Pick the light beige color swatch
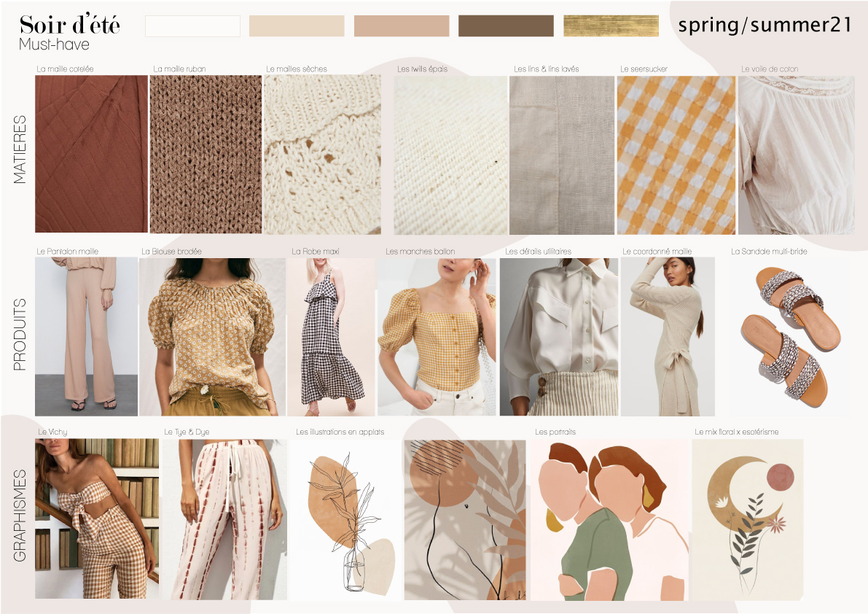 click(297, 26)
